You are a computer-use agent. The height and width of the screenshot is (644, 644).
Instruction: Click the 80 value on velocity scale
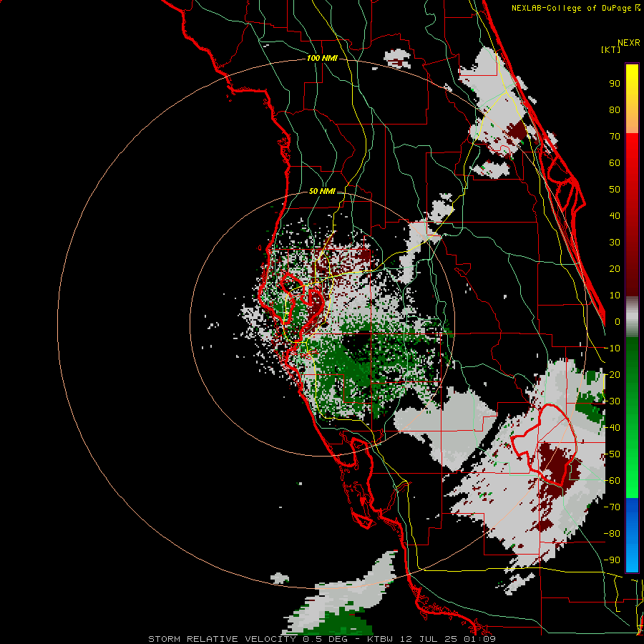[x=615, y=110]
